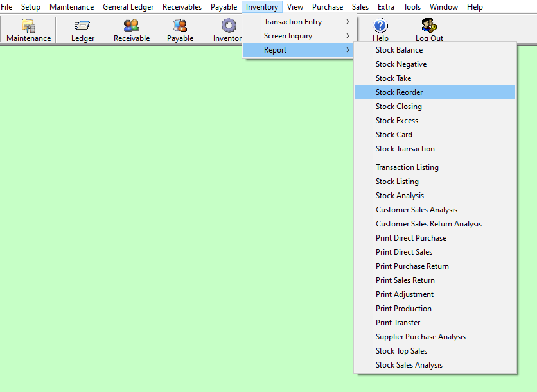537x392 pixels.
Task: Open the Maintenance toolbar icon
Action: [28, 30]
